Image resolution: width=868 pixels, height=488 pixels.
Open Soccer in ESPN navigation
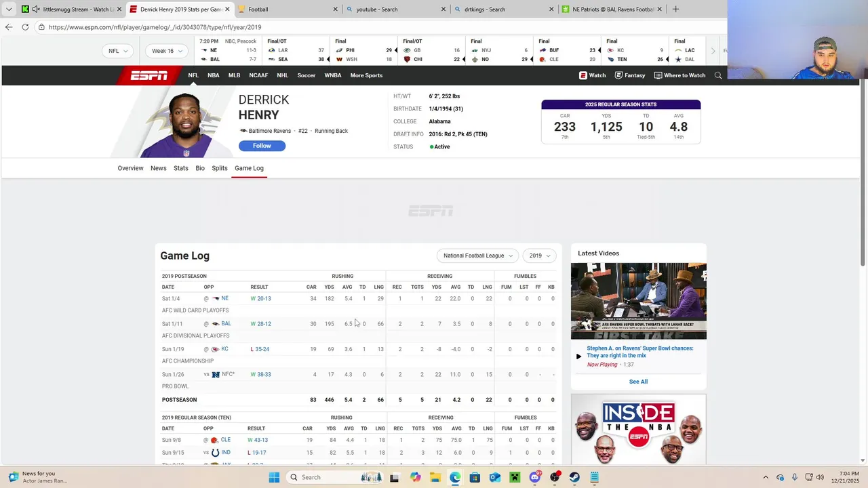coord(307,75)
